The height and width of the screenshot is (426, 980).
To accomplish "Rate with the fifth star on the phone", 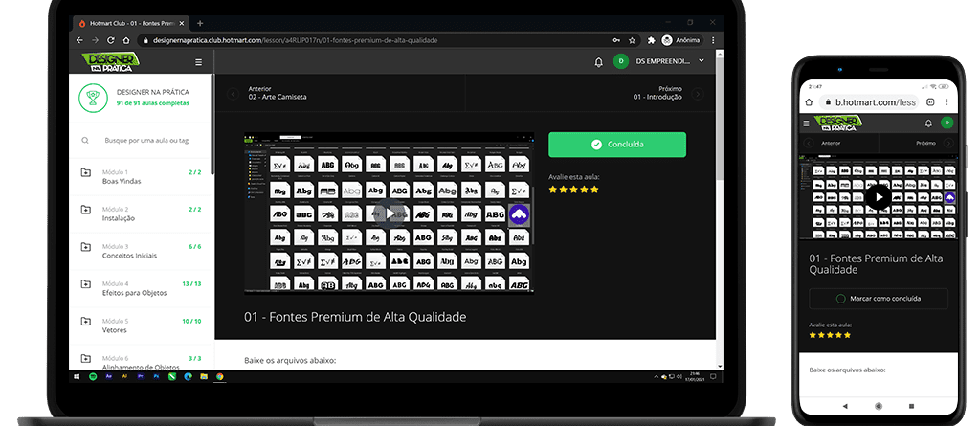I will click(x=848, y=335).
